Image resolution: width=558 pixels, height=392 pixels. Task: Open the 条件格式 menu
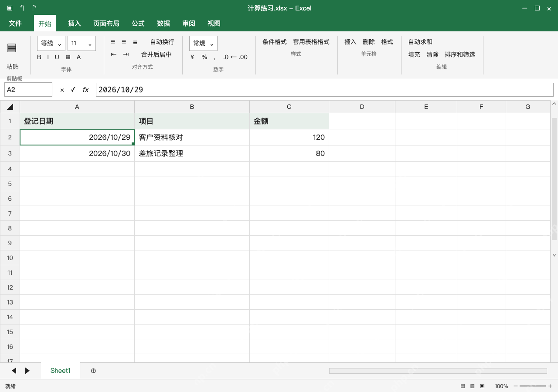275,42
